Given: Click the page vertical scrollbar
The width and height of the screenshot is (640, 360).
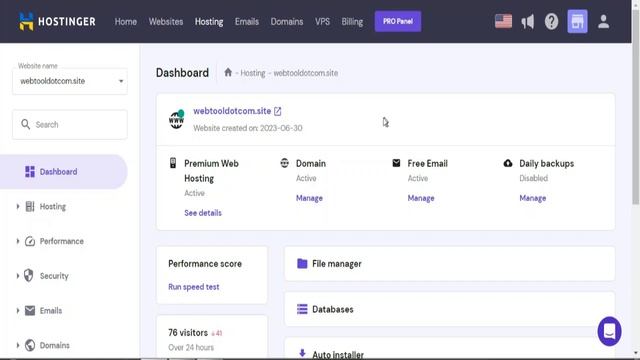Looking at the screenshot, I should pos(636,106).
